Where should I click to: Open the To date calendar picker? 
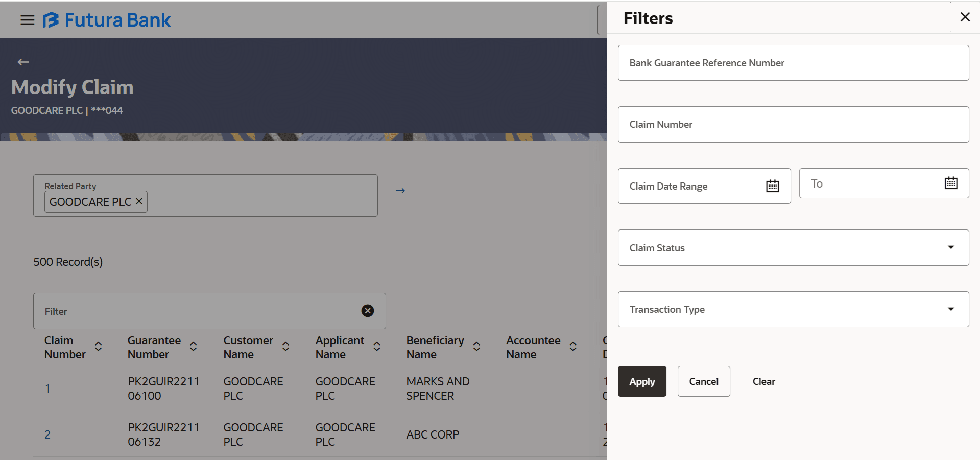(x=950, y=183)
